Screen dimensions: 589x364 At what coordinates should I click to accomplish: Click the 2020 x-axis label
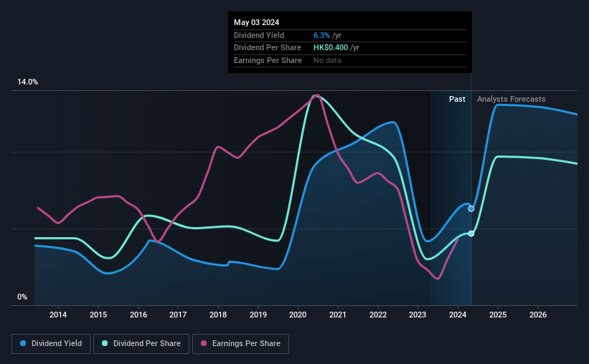(x=298, y=315)
